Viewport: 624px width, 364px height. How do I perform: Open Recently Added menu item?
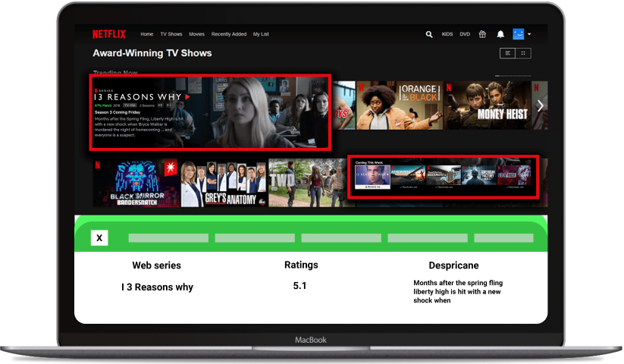229,34
